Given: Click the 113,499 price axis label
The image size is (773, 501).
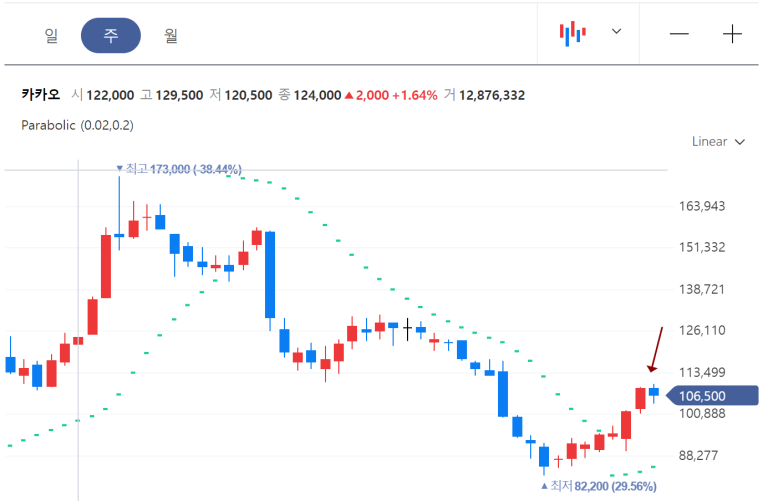Looking at the screenshot, I should coord(702,372).
